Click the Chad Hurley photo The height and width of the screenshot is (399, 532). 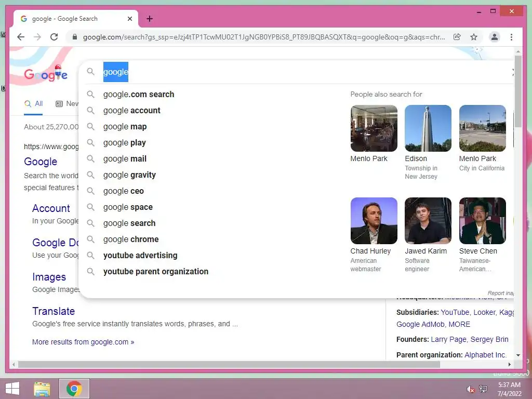click(374, 220)
